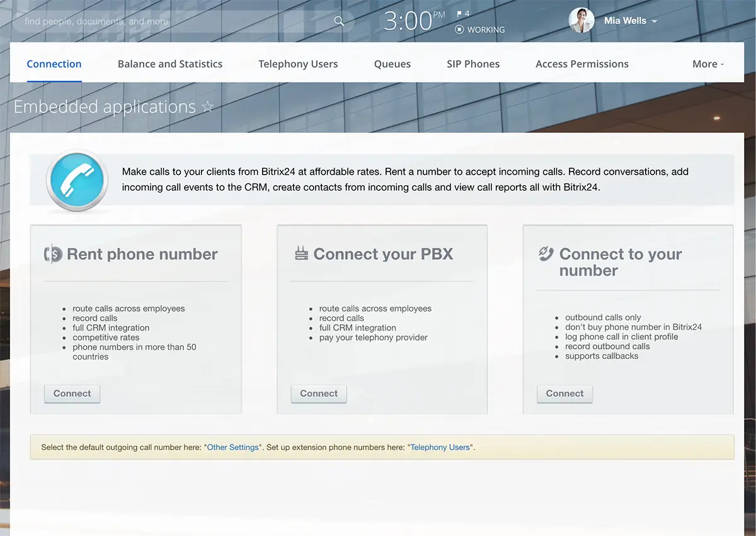This screenshot has height=536, width=756.
Task: Open the Mia Wells user dropdown menu
Action: tap(654, 21)
